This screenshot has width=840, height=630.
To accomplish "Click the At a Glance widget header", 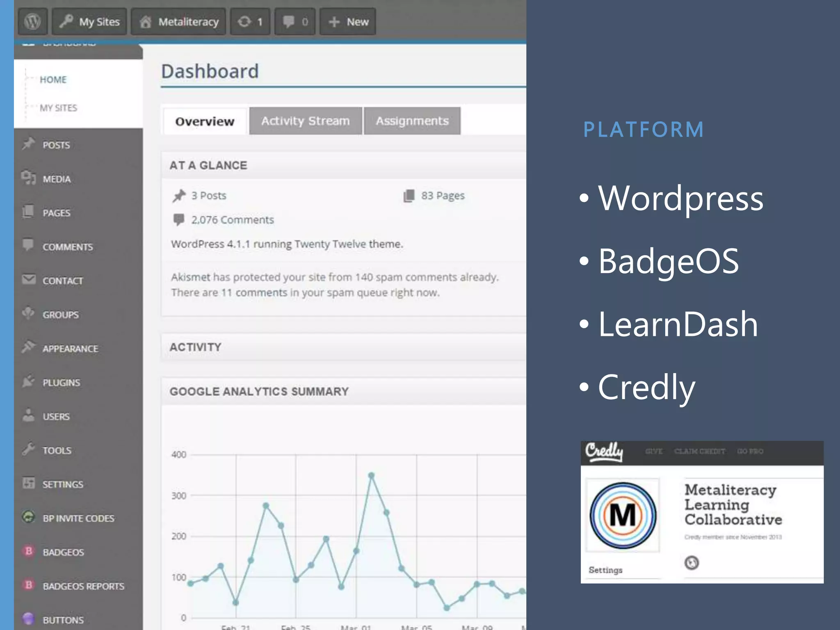I will click(344, 165).
